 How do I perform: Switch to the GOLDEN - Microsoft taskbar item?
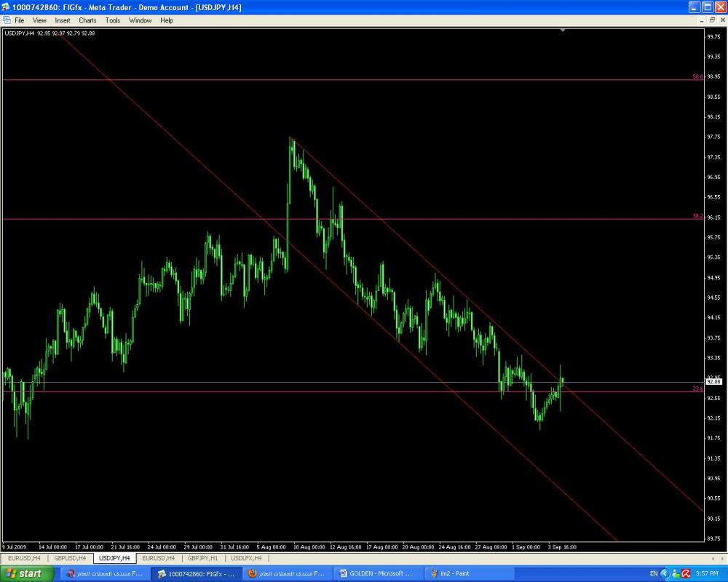tap(377, 574)
